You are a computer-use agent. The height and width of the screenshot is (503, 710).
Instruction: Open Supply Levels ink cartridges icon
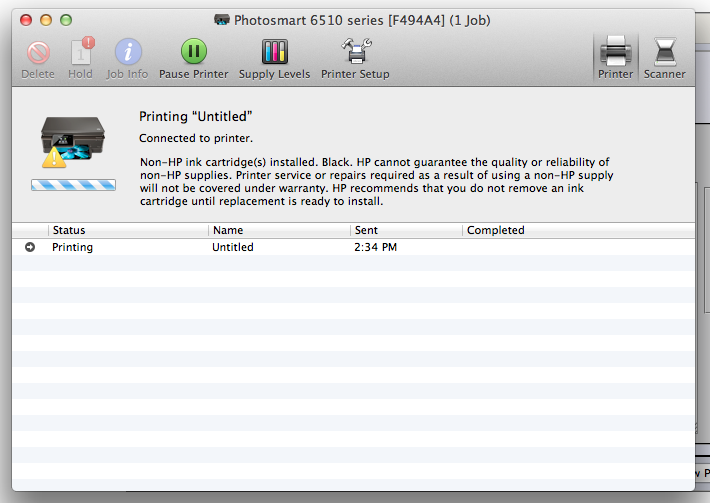pos(274,52)
